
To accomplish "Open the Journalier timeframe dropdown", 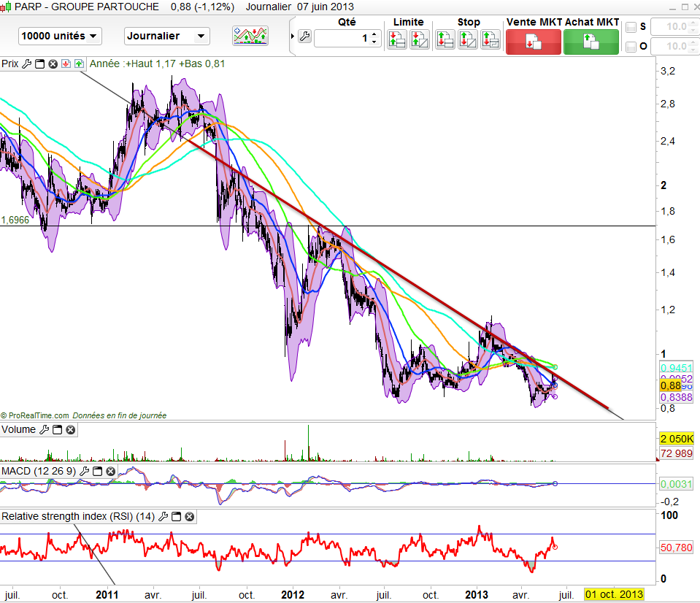I will pos(167,36).
